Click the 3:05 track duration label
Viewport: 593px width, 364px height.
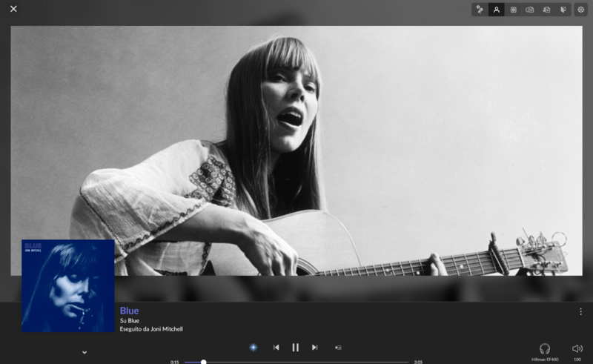click(x=418, y=362)
